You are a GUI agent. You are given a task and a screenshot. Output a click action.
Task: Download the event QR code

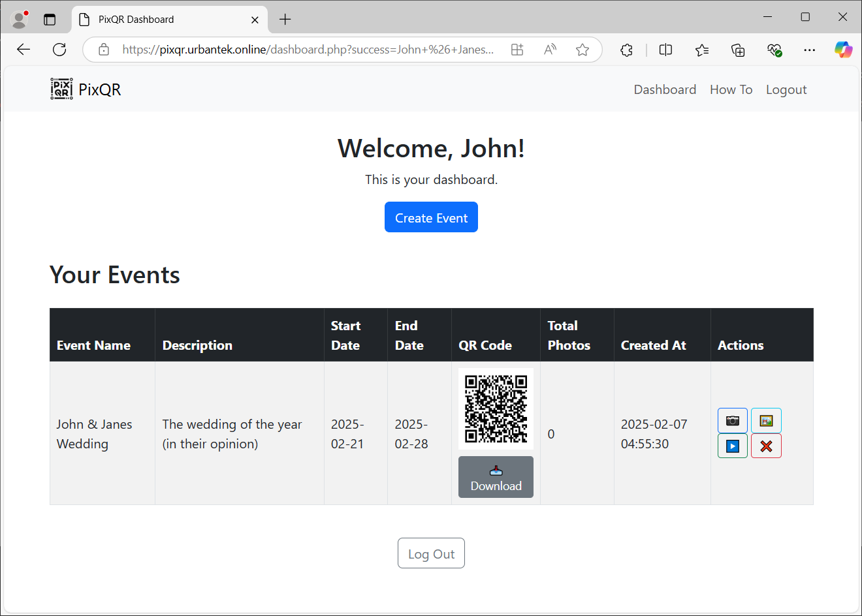(x=496, y=477)
